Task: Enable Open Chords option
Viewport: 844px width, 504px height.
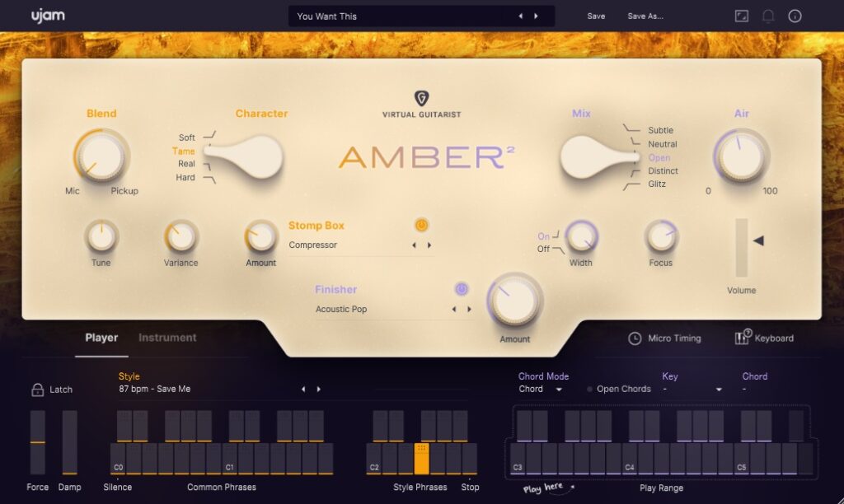Action: (x=619, y=389)
